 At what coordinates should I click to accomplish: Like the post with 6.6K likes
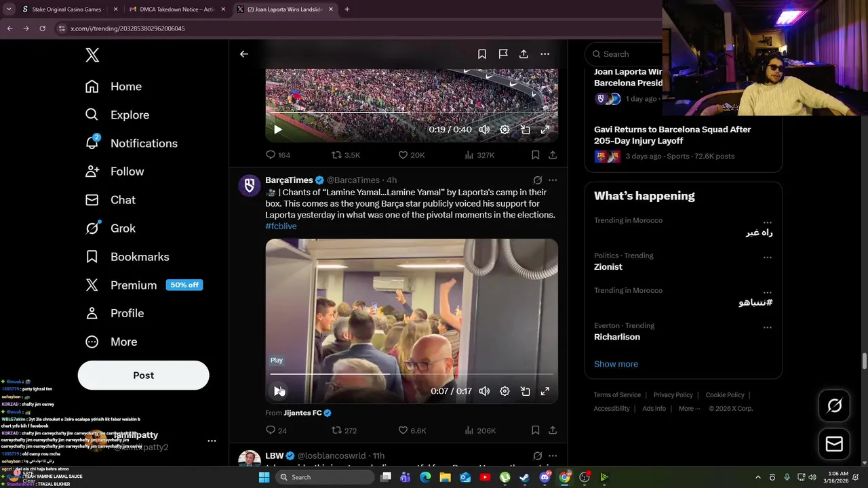point(412,430)
